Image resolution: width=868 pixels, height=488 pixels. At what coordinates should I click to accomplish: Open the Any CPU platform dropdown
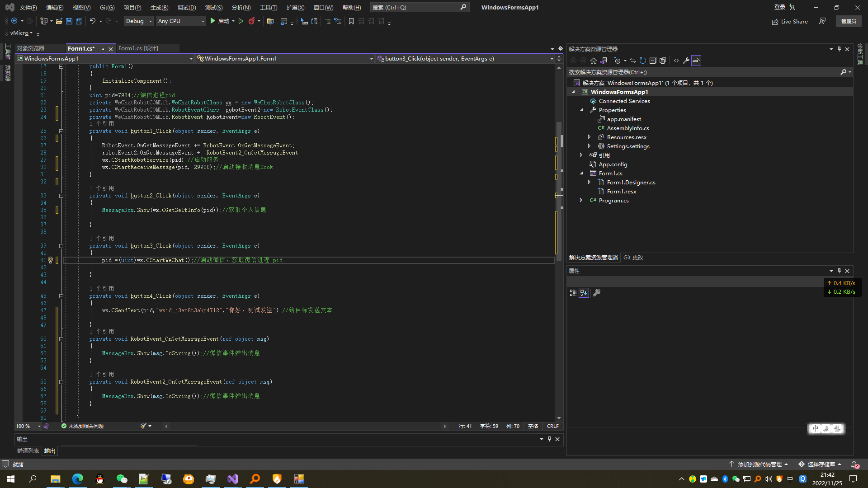tap(181, 21)
